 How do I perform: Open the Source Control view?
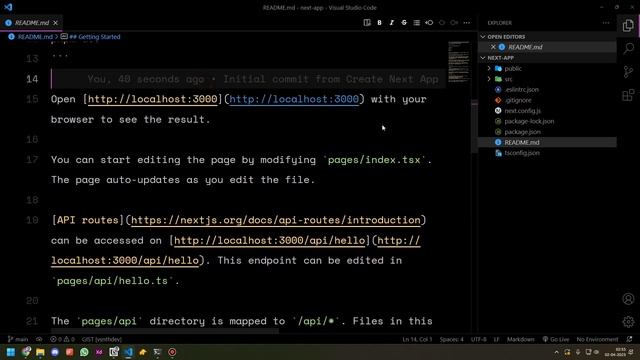click(628, 72)
